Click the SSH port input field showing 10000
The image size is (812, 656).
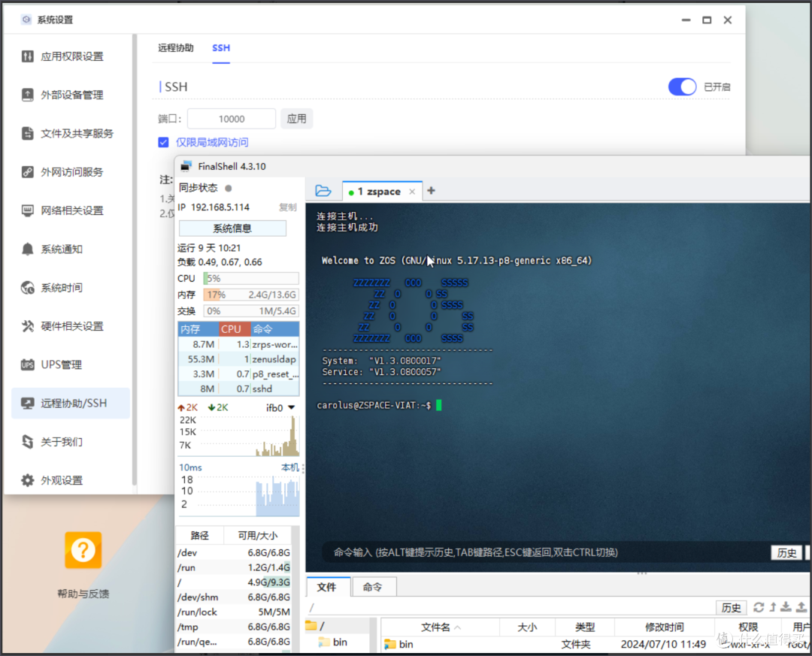pyautogui.click(x=231, y=118)
